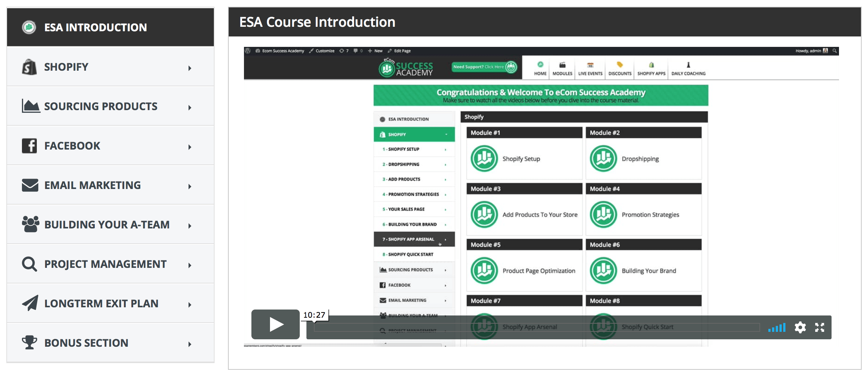
Task: Open the PROJECT MANAGEMENT menu item
Action: click(110, 264)
